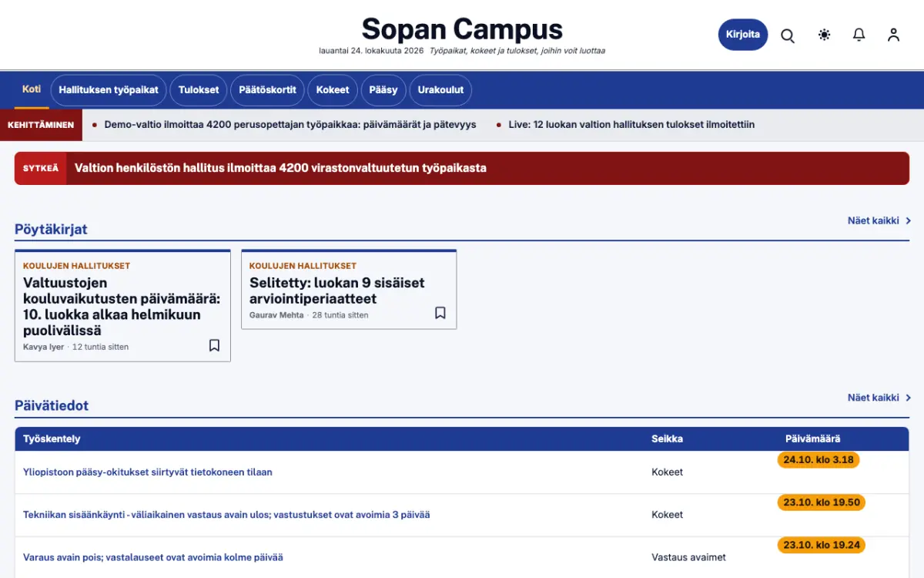Click Näet kaikki for Päivätiedot section
The image size is (924, 578).
pyautogui.click(x=879, y=398)
